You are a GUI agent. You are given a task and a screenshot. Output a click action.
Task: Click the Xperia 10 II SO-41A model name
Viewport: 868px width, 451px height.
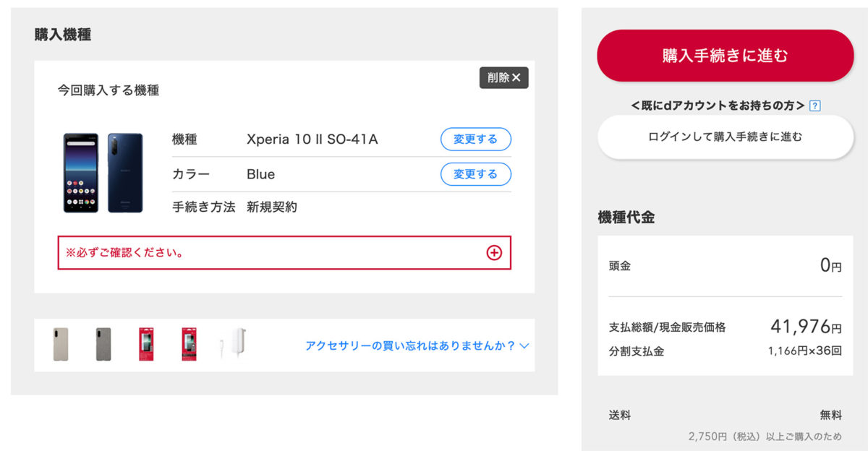pos(312,139)
